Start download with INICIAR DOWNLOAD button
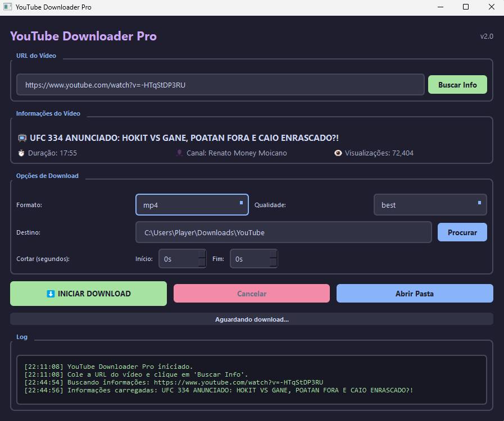 (88, 294)
